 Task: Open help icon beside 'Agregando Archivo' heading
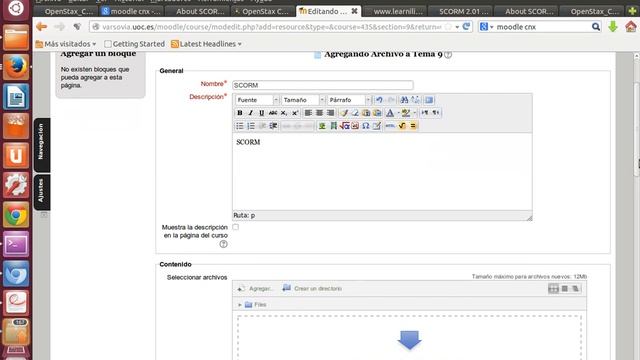coord(448,55)
